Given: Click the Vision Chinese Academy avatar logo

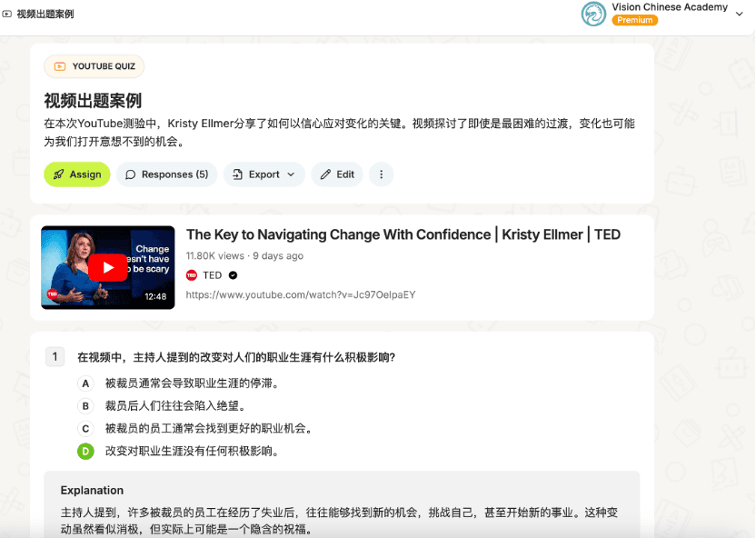Looking at the screenshot, I should pyautogui.click(x=593, y=14).
